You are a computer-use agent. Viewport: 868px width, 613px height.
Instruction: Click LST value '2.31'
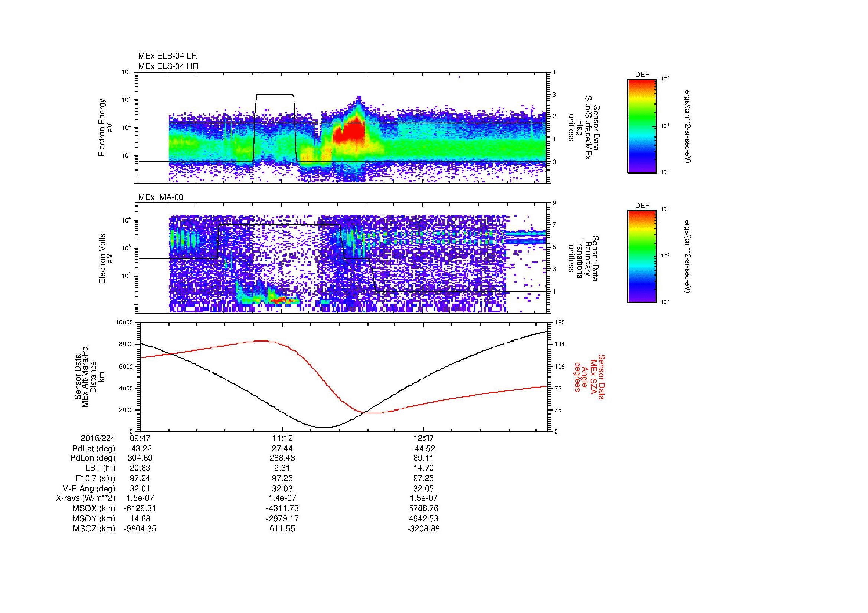tap(282, 468)
